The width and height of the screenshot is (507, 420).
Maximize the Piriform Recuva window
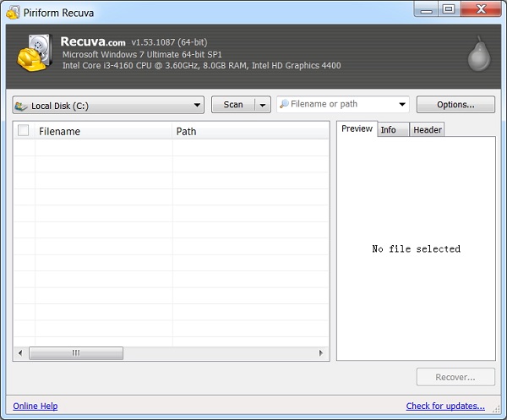(x=450, y=9)
